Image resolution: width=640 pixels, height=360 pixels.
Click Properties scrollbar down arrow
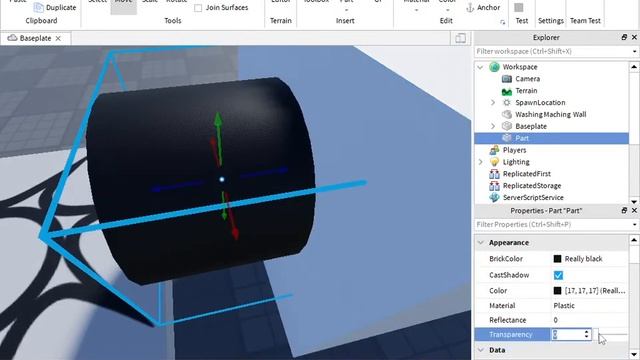click(x=634, y=355)
